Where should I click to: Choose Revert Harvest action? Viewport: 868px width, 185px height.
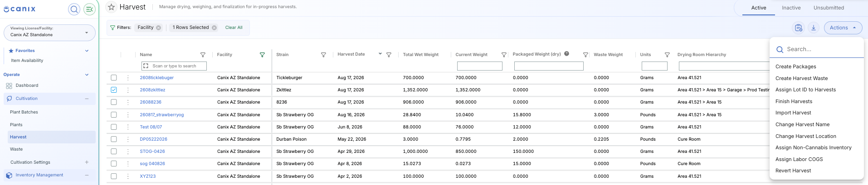(x=793, y=171)
